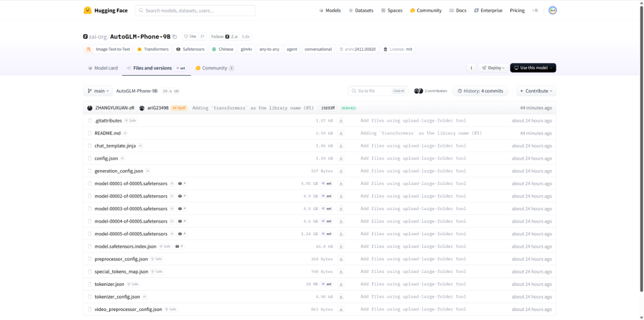Open the three-dot options menu beside Deploy

pos(471,68)
